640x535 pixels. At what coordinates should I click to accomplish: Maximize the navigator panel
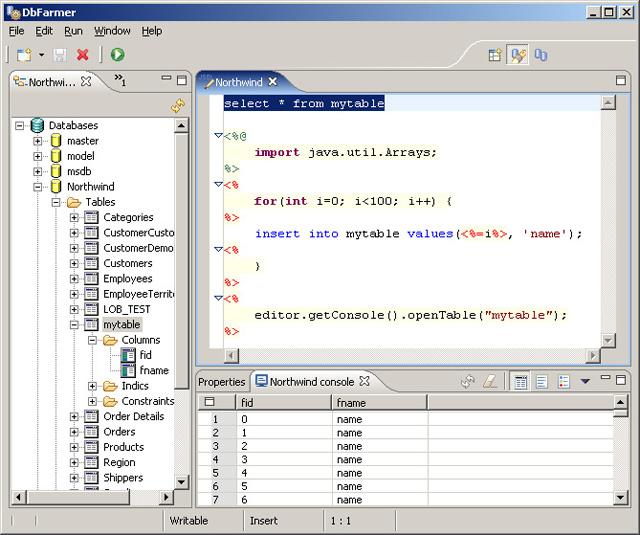pos(182,80)
